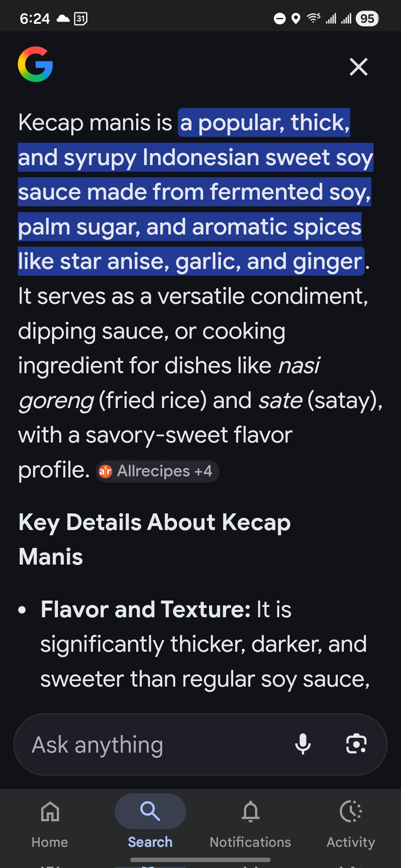Tap the Google logo icon
This screenshot has width=401, height=868.
[x=35, y=64]
